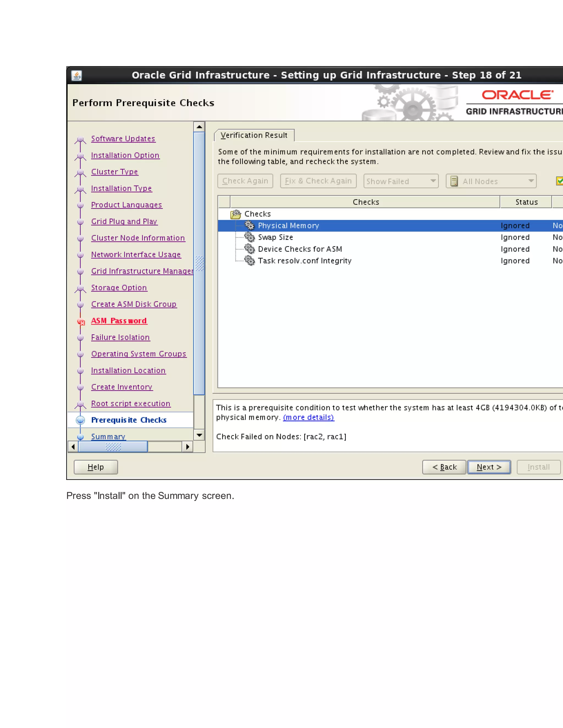Screen dimensions: 563x728
Task: Go to the Storage Option step
Action: tap(119, 288)
